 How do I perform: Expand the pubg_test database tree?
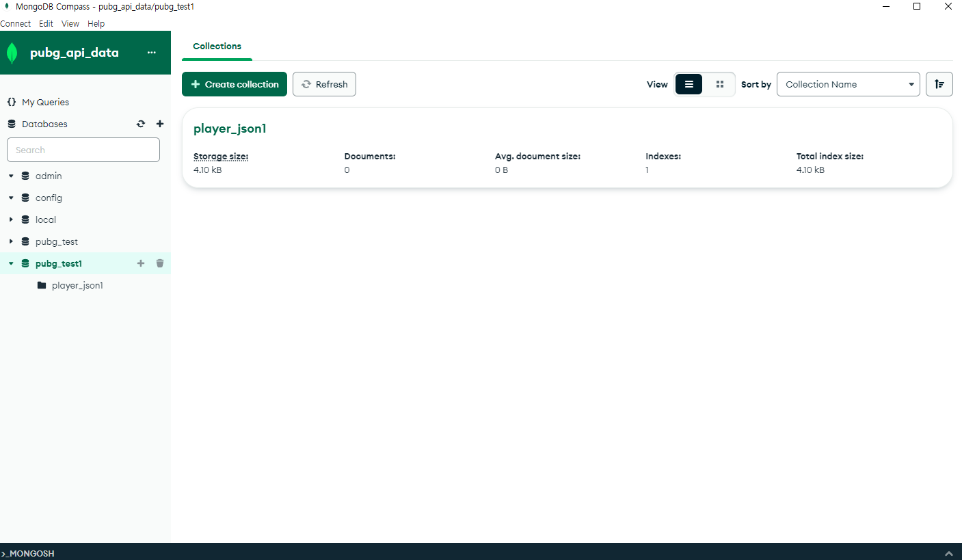click(x=11, y=241)
